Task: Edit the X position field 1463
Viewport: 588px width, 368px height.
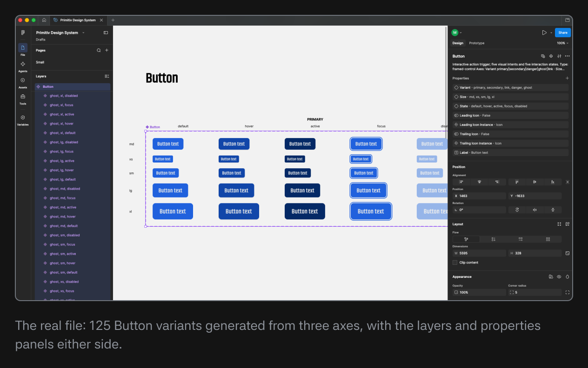Action: 479,196
